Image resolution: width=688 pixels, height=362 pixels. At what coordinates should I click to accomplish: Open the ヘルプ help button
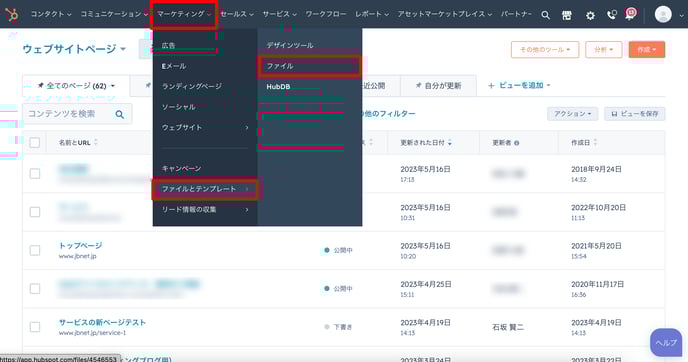point(666,343)
